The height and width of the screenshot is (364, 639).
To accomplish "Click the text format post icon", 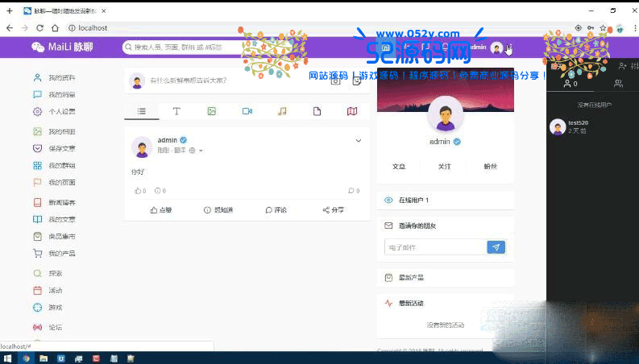I will (176, 111).
